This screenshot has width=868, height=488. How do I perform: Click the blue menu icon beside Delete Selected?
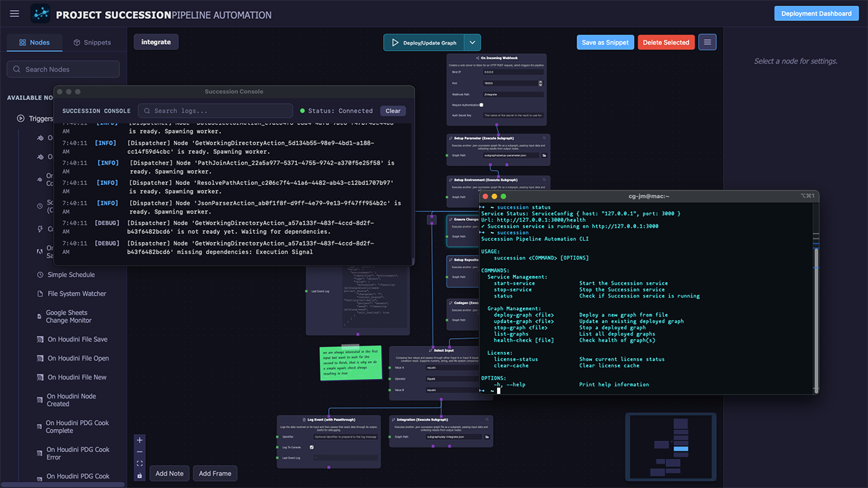(707, 42)
